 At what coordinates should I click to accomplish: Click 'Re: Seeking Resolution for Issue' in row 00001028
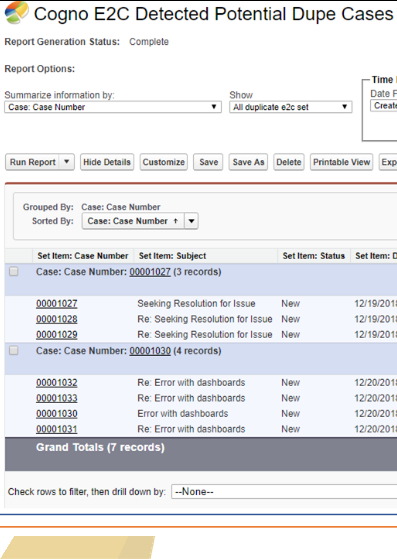tap(205, 319)
